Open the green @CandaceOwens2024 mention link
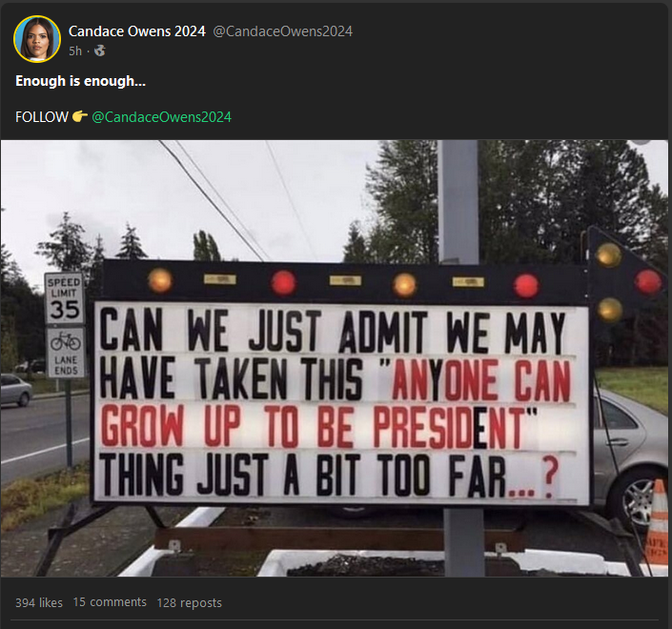The height and width of the screenshot is (629, 672). tap(162, 117)
